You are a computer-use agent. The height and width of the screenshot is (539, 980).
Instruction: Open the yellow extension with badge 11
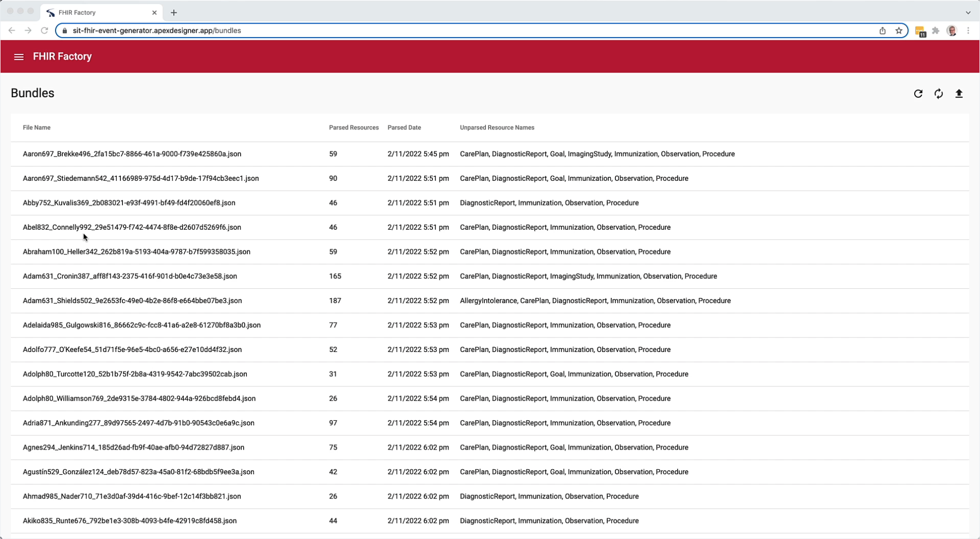point(920,32)
